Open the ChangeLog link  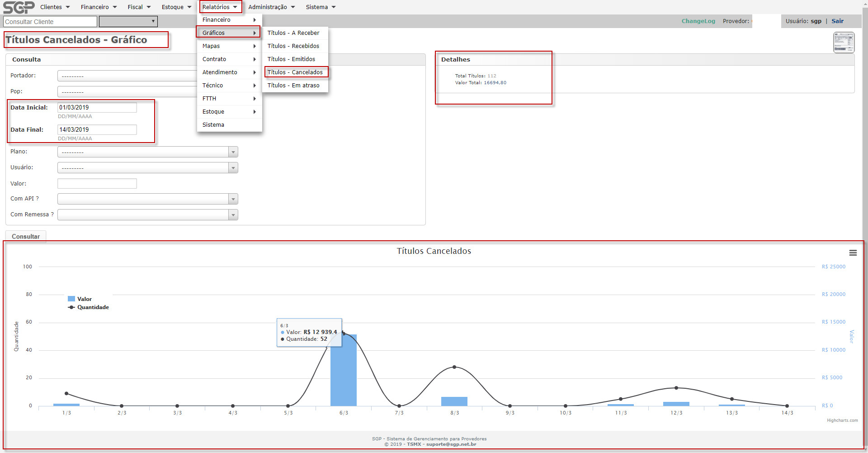[x=698, y=21]
